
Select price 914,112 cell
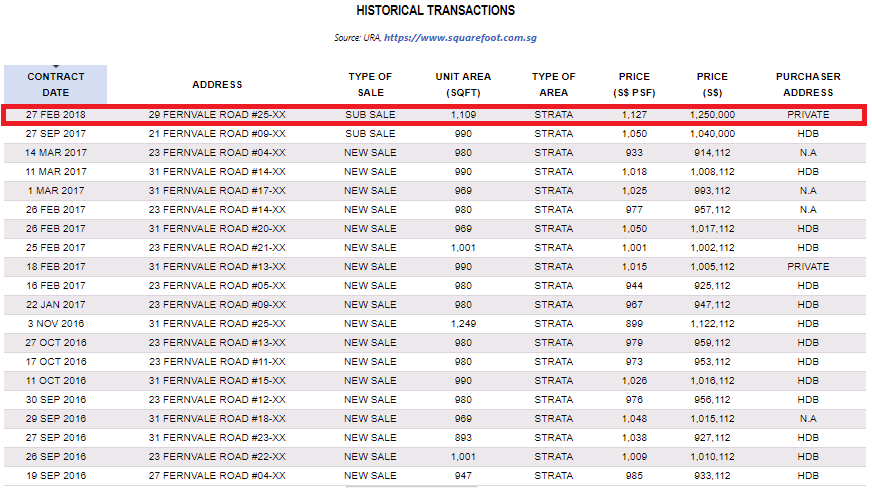click(712, 152)
